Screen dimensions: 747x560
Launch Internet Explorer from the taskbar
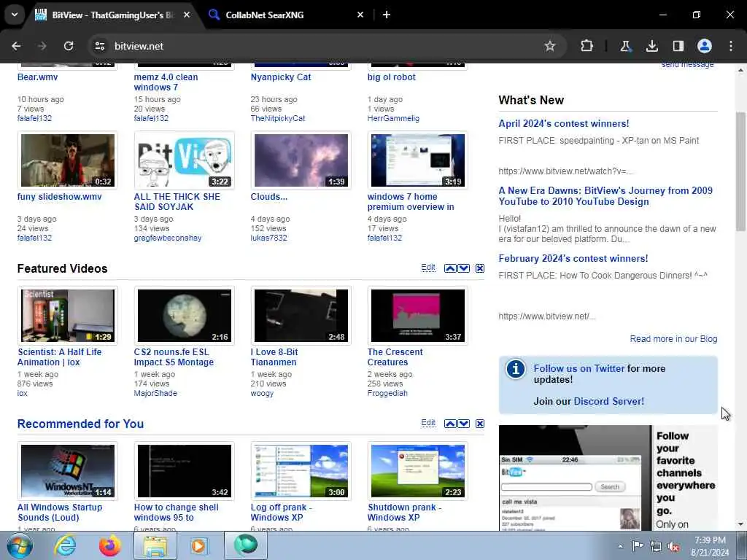click(65, 545)
